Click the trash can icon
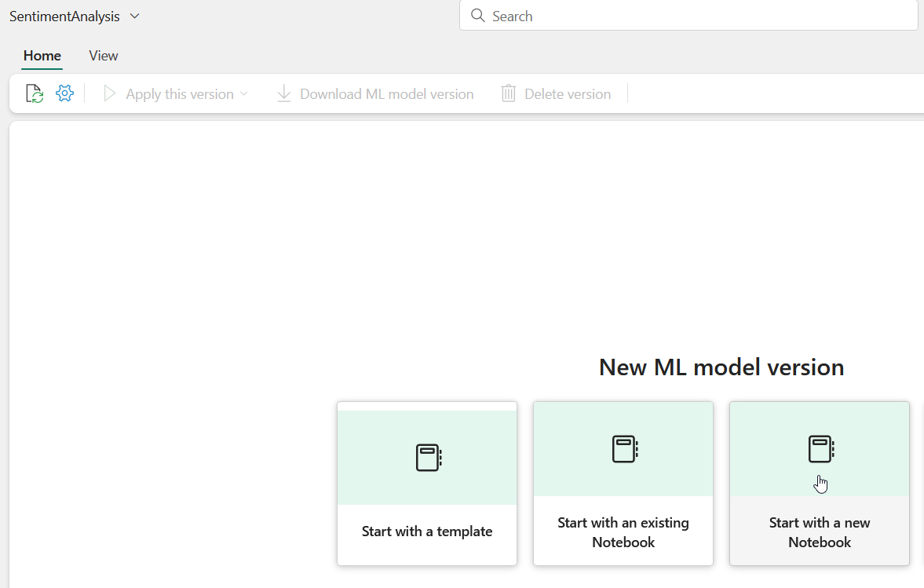Screen dimensions: 924x588 (x=509, y=94)
